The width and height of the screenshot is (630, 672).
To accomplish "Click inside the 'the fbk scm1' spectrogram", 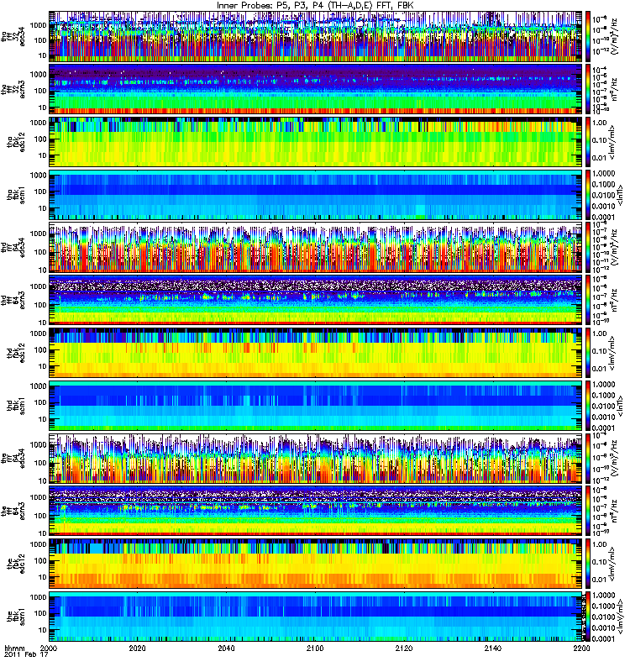I will pyautogui.click(x=315, y=617).
